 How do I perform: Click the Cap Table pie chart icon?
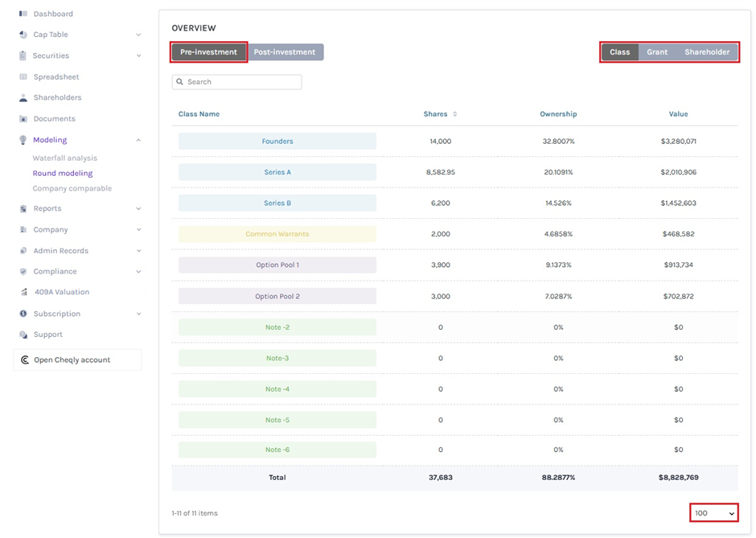[23, 35]
